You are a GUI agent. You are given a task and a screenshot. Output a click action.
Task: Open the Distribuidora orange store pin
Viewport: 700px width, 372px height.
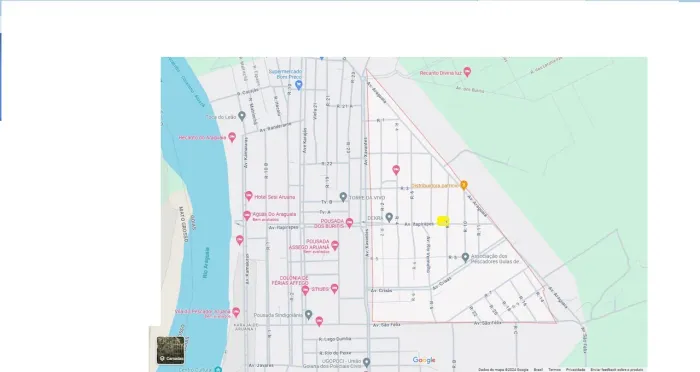pyautogui.click(x=464, y=184)
